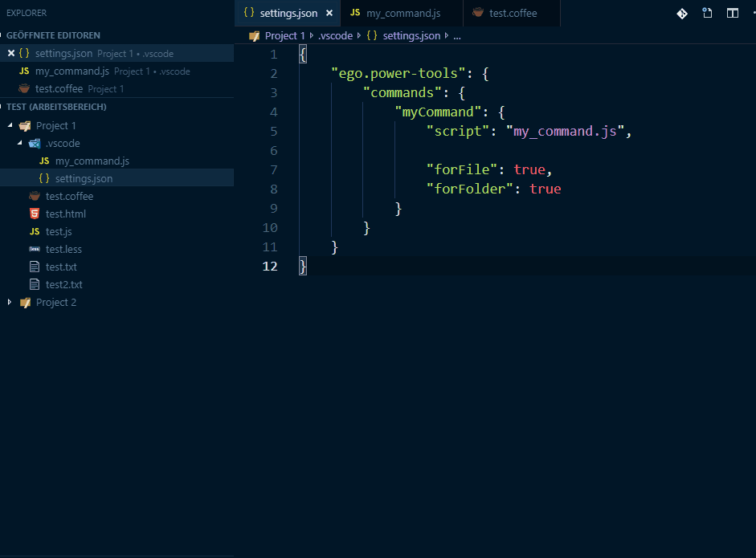Close the settings.json tab

tap(329, 13)
